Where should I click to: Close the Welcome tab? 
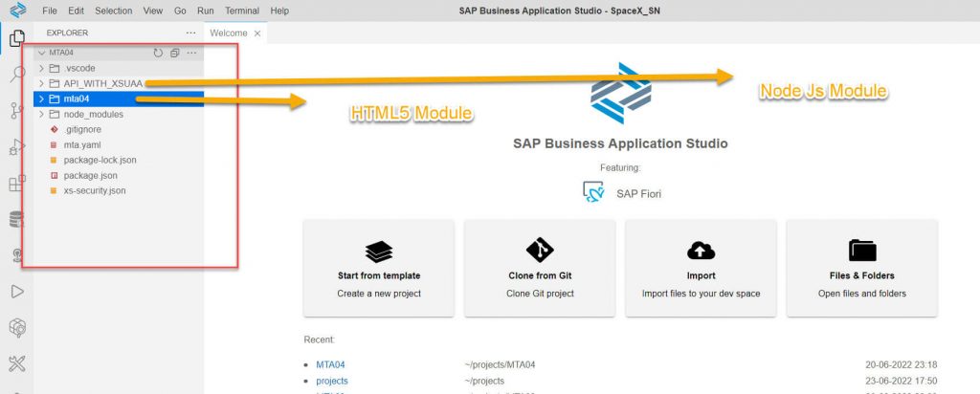[x=256, y=33]
